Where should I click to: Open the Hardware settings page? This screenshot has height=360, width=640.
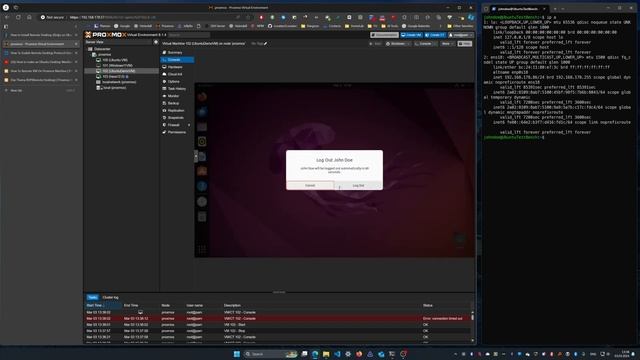177,67
